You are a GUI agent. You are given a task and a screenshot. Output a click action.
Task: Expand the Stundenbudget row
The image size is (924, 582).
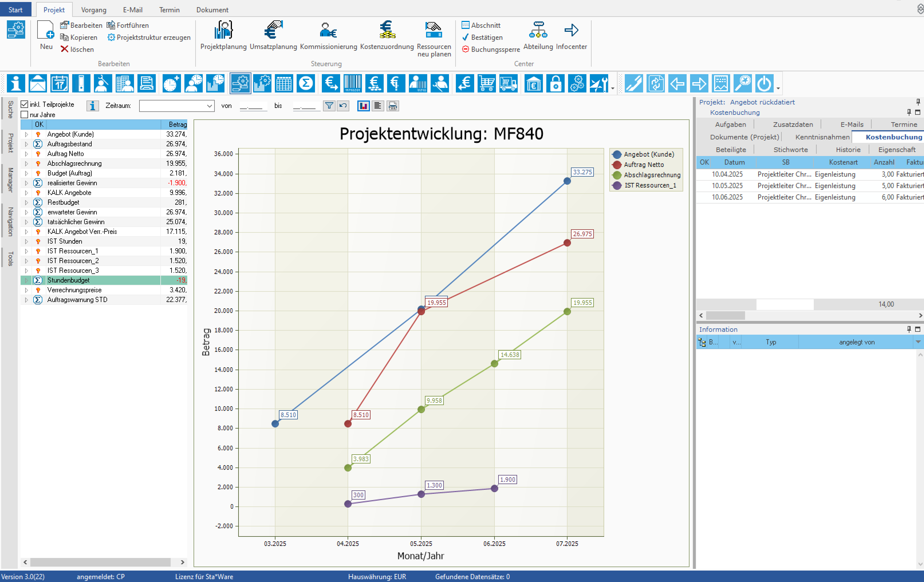coord(26,281)
